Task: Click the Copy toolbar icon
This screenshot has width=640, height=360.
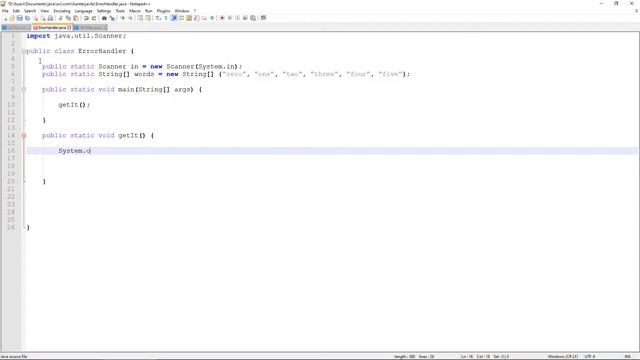Action: point(68,18)
